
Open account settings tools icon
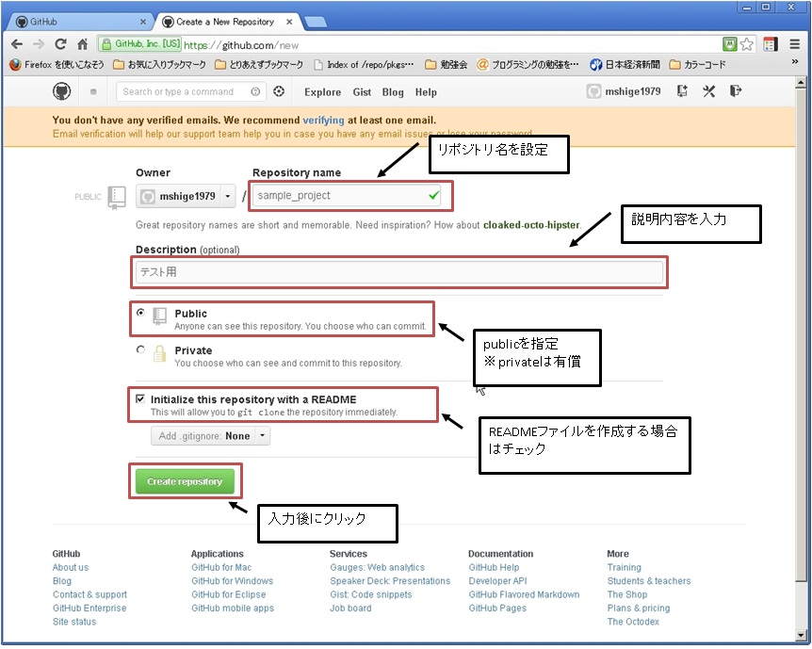708,91
